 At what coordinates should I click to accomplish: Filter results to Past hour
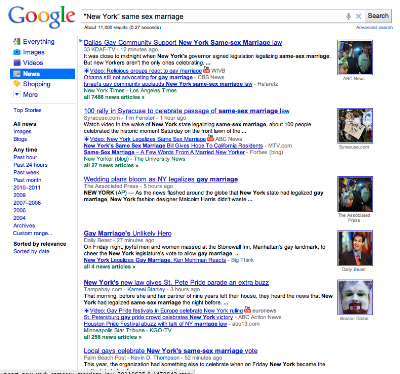tap(25, 157)
